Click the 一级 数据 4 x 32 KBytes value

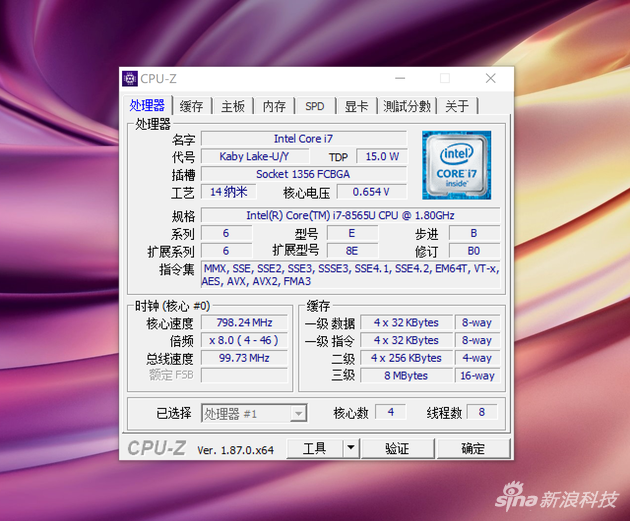click(x=407, y=323)
